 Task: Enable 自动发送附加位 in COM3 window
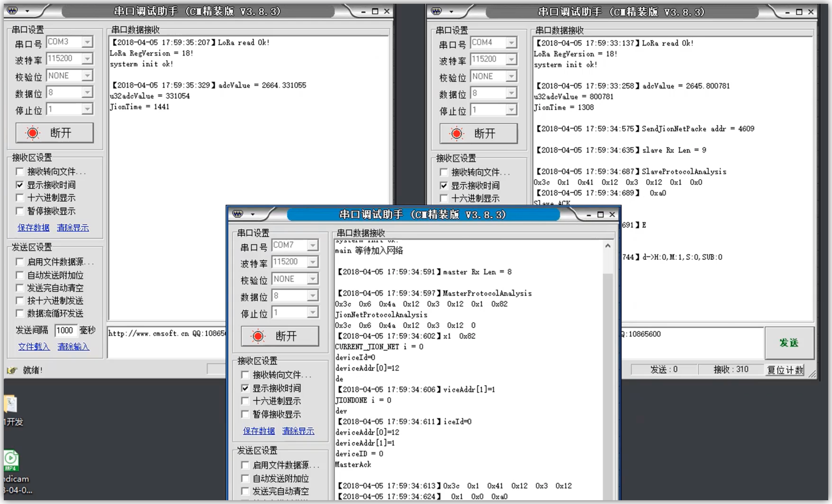[x=20, y=275]
